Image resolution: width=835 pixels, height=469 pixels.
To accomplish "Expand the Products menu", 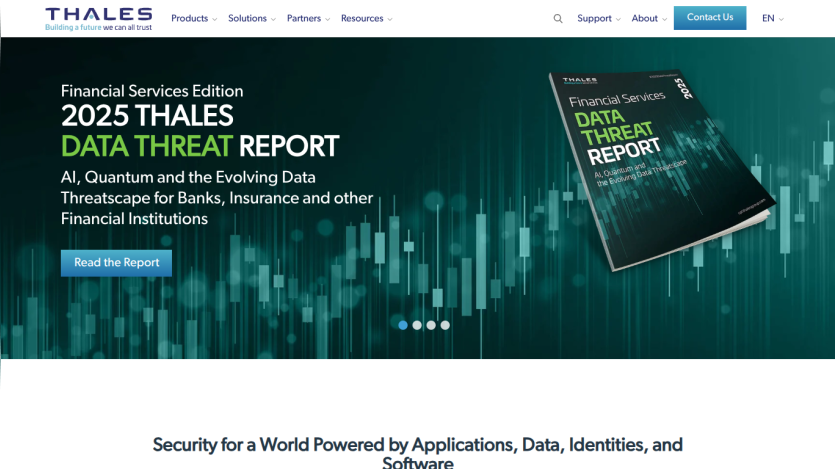I will click(x=194, y=19).
